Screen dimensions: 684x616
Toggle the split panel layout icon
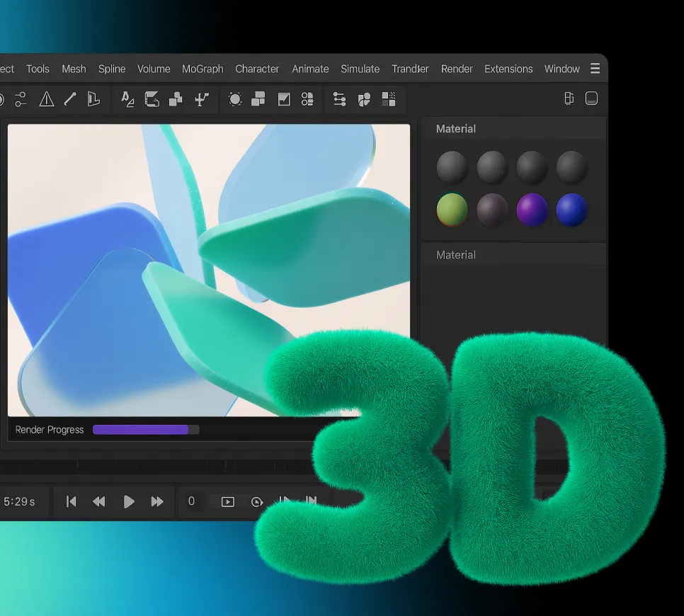click(x=569, y=98)
